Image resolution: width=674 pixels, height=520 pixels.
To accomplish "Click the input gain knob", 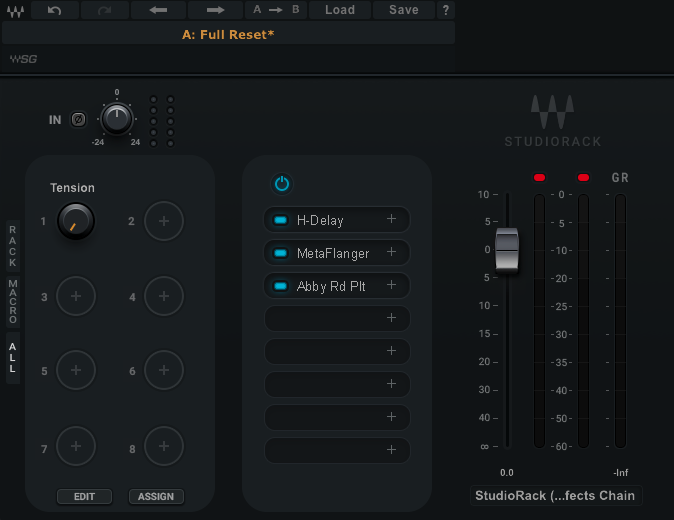I will click(x=116, y=118).
